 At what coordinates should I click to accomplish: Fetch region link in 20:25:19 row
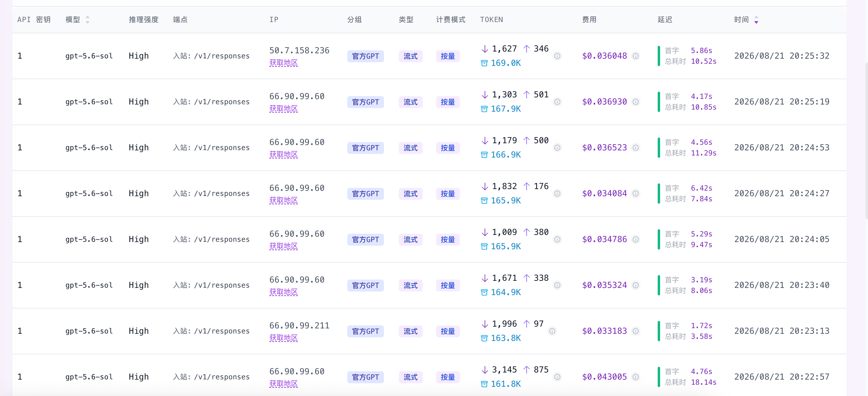(x=283, y=108)
